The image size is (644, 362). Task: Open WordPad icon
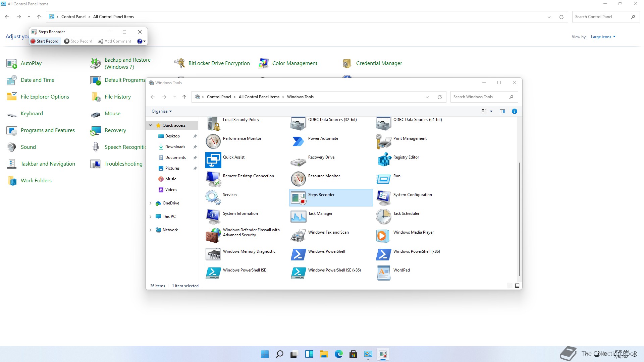coord(383,273)
